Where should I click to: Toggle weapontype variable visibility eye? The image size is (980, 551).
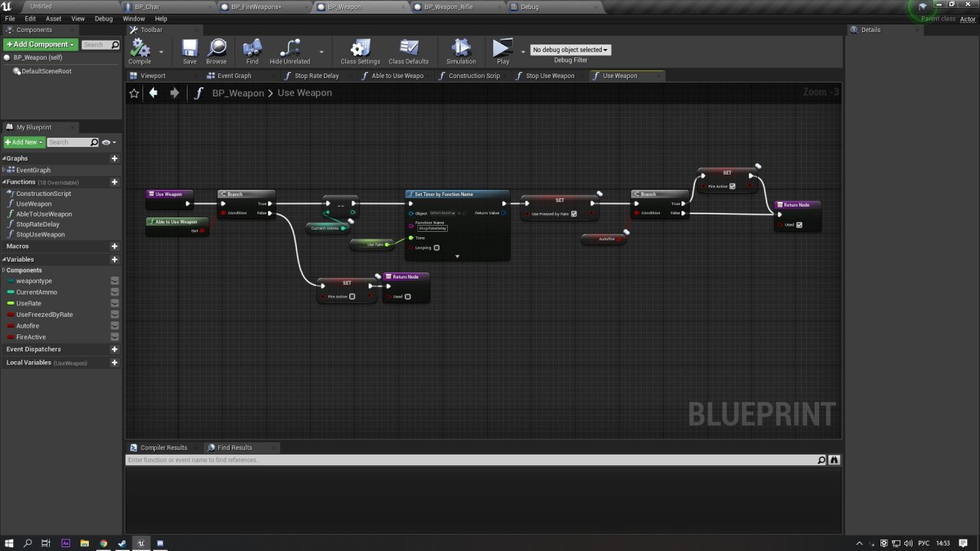pos(114,281)
